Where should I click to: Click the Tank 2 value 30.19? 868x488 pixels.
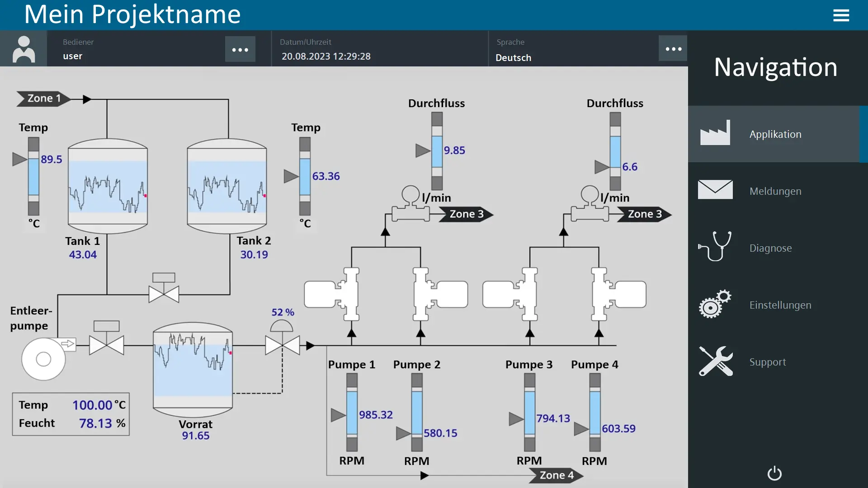tap(254, 255)
